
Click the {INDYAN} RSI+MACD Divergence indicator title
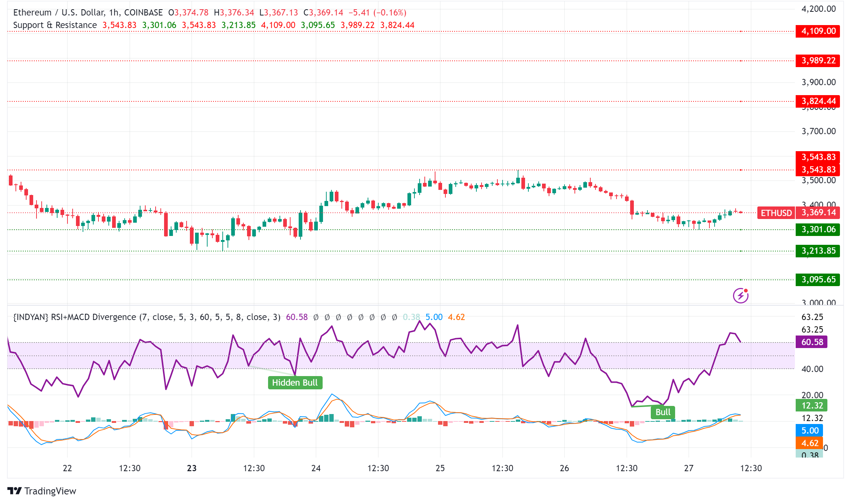147,317
